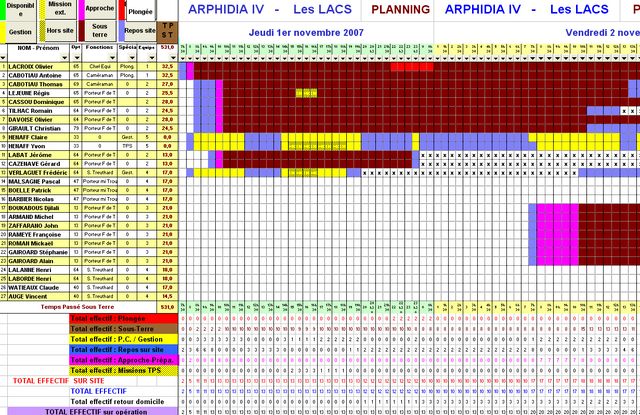Select the Mission ext. legend button

[59, 8]
